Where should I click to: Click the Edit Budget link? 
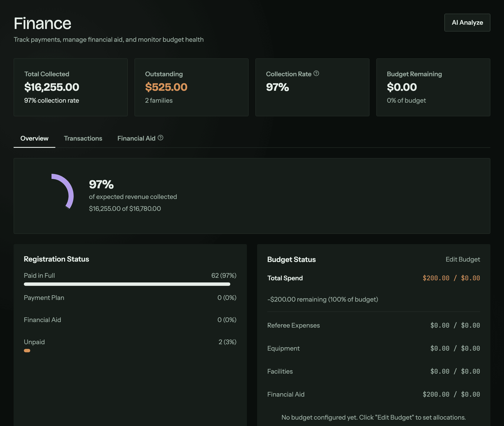pyautogui.click(x=462, y=259)
